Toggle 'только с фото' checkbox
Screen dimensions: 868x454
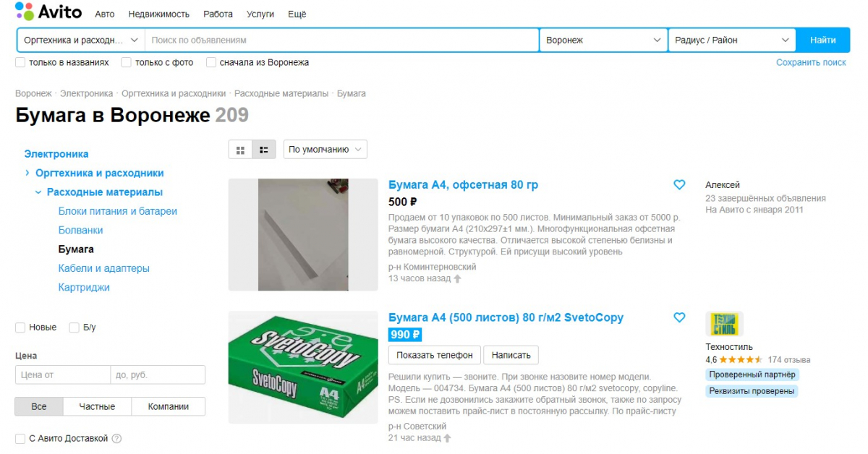[x=127, y=63]
